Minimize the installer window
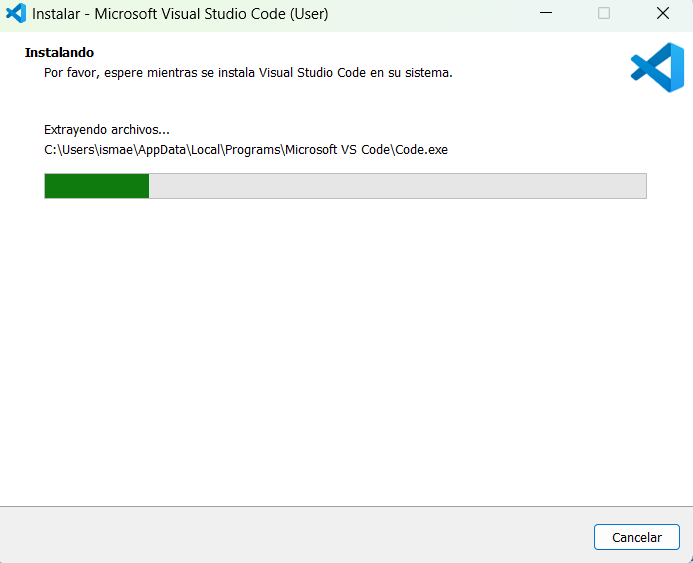The height and width of the screenshot is (563, 693). tap(545, 14)
